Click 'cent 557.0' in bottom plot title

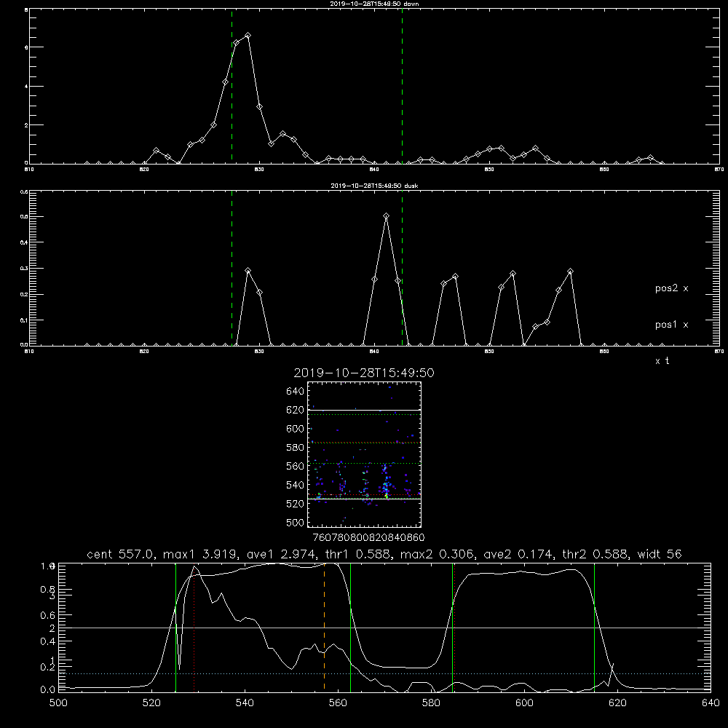[121, 554]
